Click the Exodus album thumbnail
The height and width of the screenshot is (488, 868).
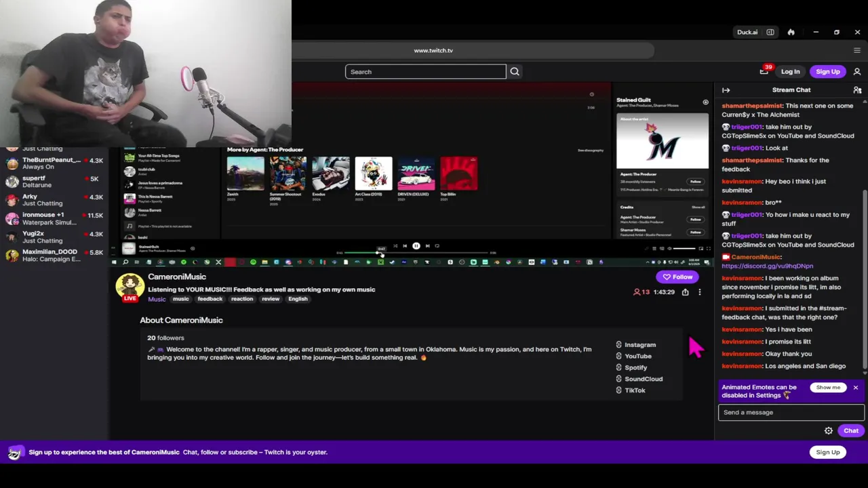331,174
